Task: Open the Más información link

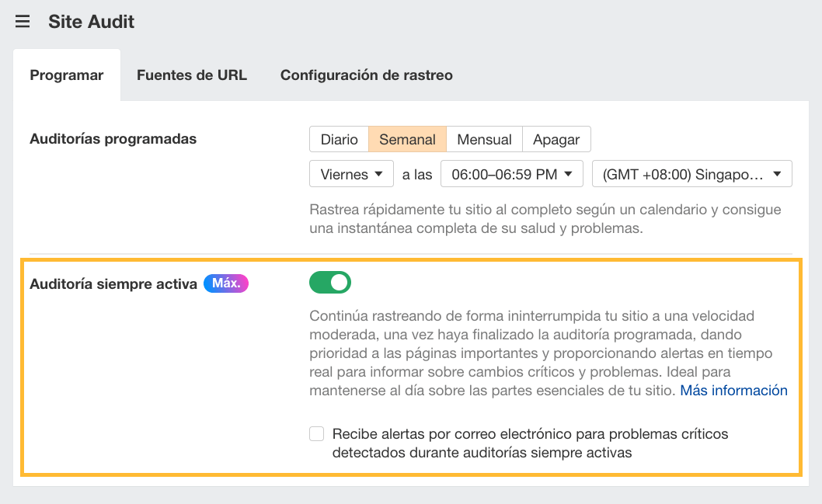Action: click(x=733, y=391)
